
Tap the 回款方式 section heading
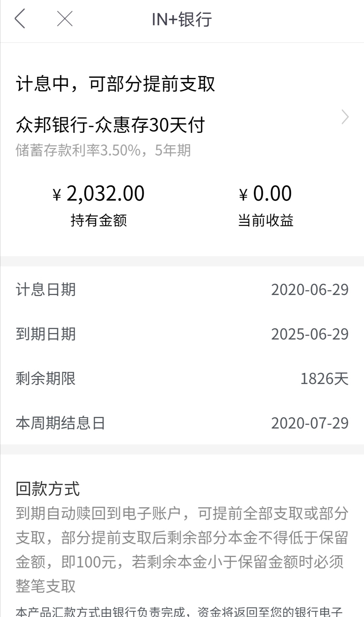(x=48, y=489)
